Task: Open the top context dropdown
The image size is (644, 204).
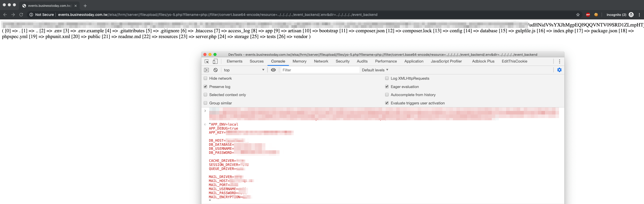Action: pos(244,70)
